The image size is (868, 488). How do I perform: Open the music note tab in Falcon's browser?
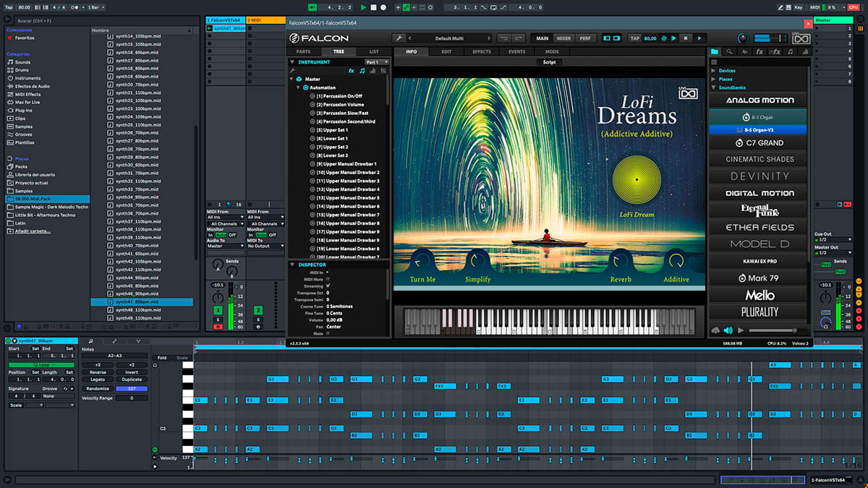(789, 51)
